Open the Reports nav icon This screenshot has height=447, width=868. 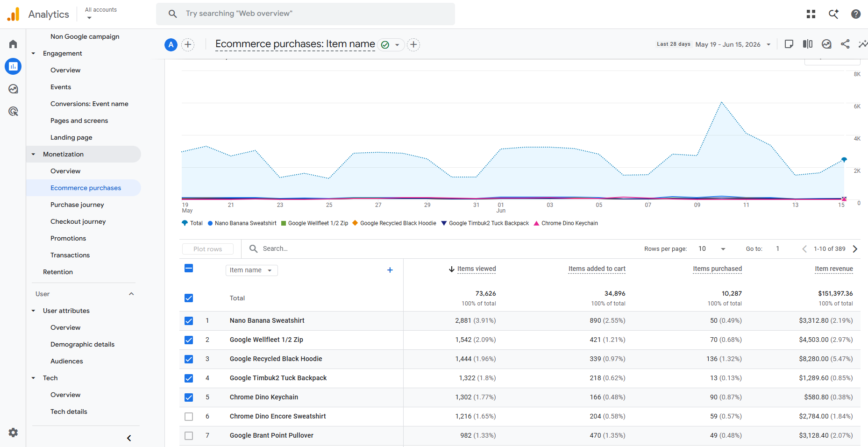pyautogui.click(x=13, y=66)
